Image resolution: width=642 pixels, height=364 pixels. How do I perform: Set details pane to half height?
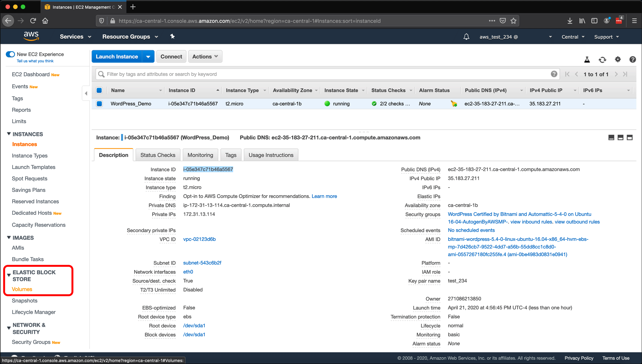tap(620, 138)
